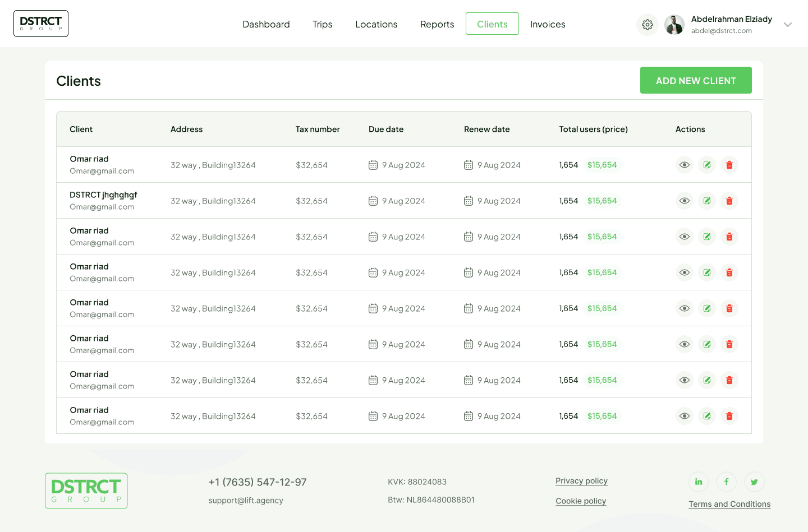The height and width of the screenshot is (532, 808).
Task: Click the ADD NEW CLIENT button
Action: point(695,80)
